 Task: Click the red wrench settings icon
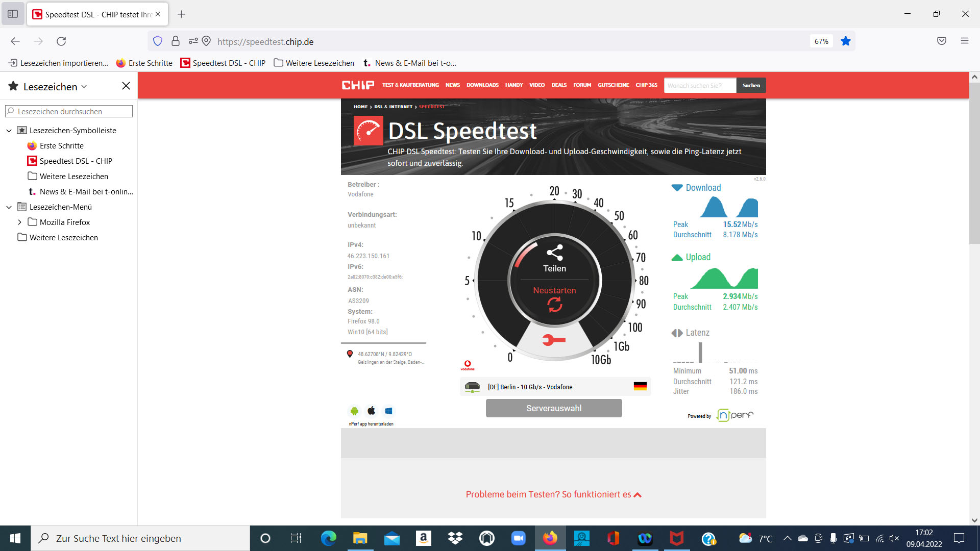(x=554, y=340)
